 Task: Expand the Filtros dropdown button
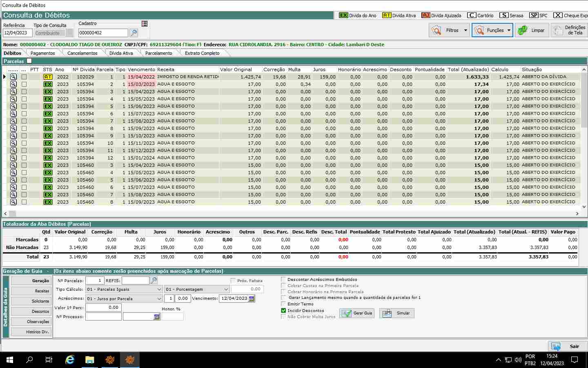pyautogui.click(x=465, y=30)
